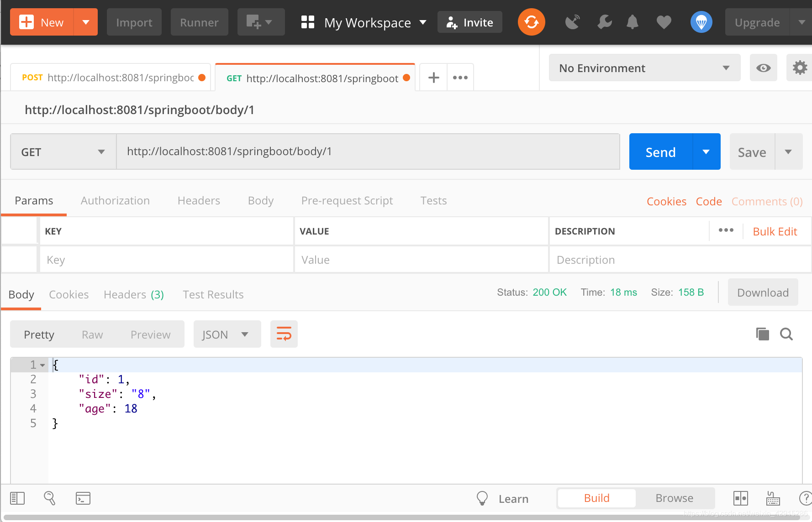Viewport: 812px width, 522px height.
Task: Open the notifications bell icon
Action: tap(633, 22)
